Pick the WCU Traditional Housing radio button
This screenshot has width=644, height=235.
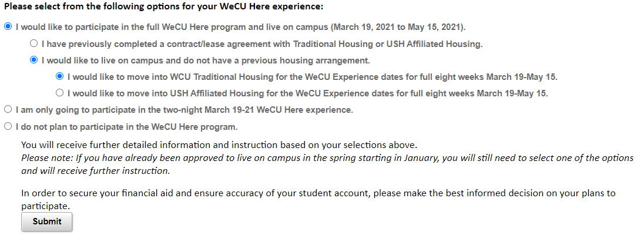[x=59, y=76]
